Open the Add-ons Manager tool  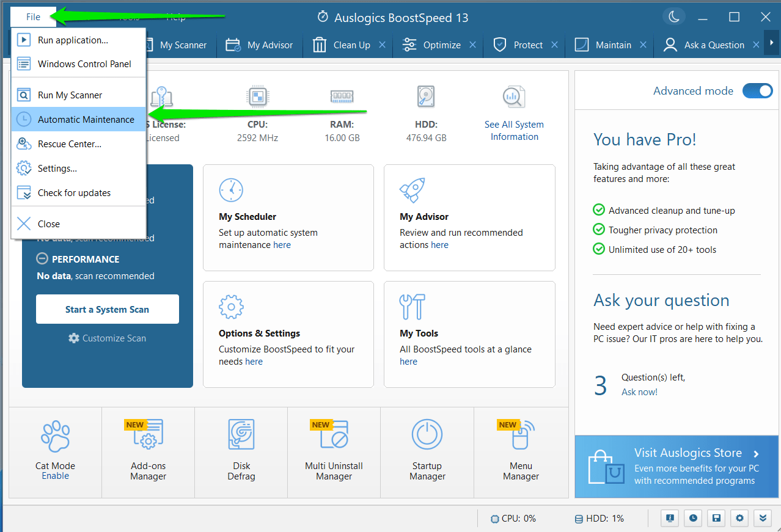click(x=148, y=453)
